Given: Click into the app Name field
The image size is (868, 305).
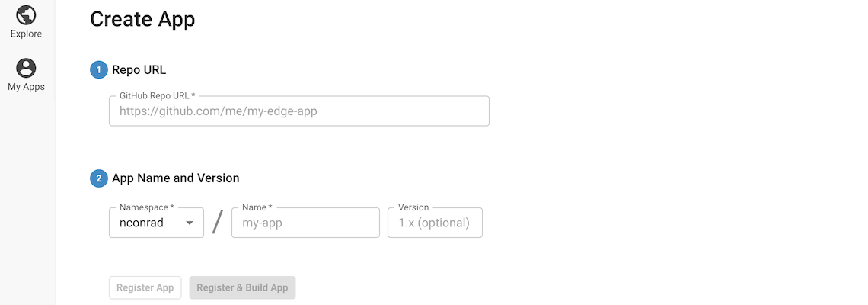Looking at the screenshot, I should coord(305,223).
